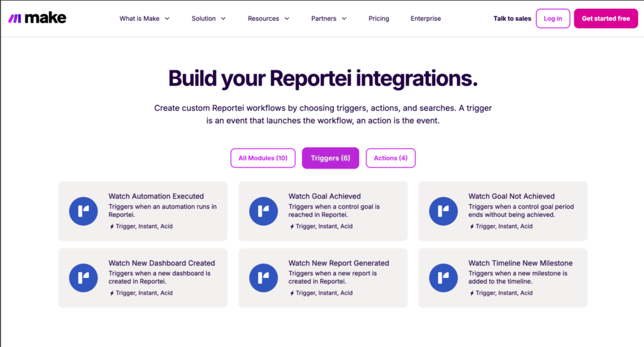
Task: Click 'Triggers when a control goal period ends' text
Action: point(521,211)
